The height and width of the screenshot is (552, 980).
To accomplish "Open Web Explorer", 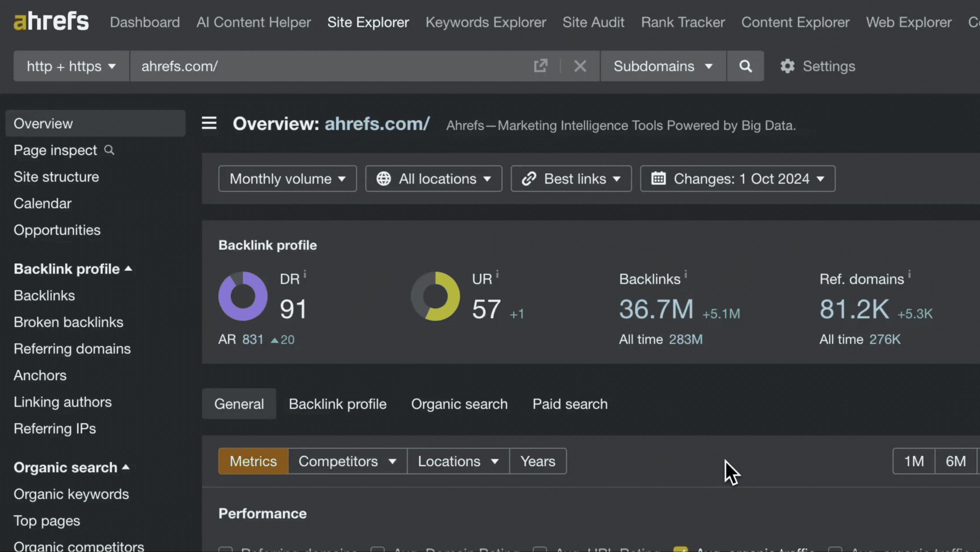I will [909, 22].
